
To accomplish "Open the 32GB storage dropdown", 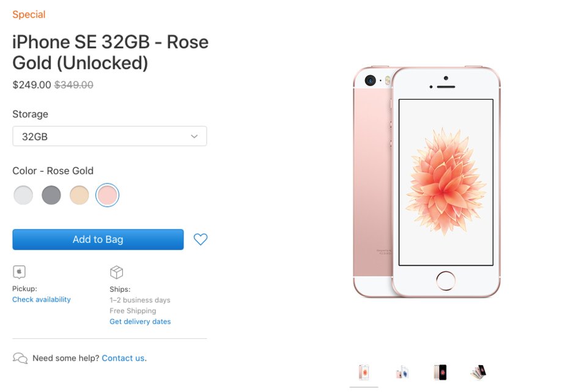I will (x=109, y=136).
